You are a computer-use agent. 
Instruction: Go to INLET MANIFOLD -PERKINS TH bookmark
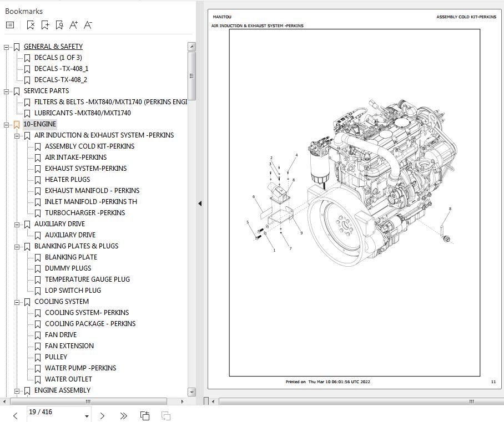click(91, 202)
